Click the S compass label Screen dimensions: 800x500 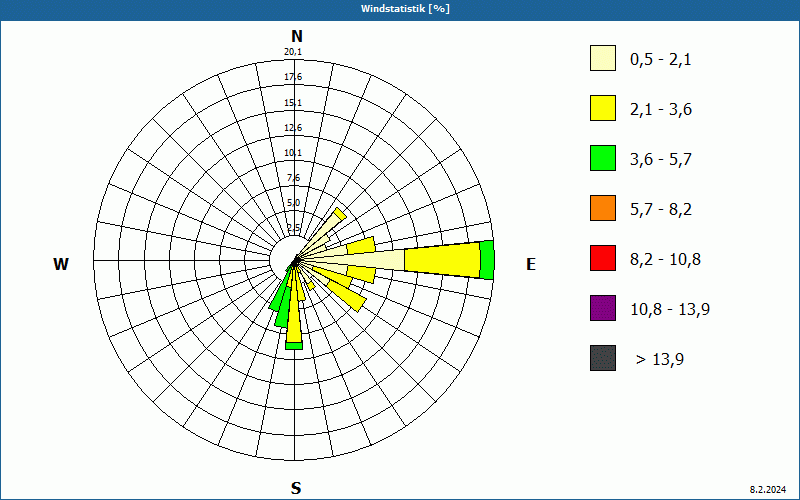click(x=296, y=488)
